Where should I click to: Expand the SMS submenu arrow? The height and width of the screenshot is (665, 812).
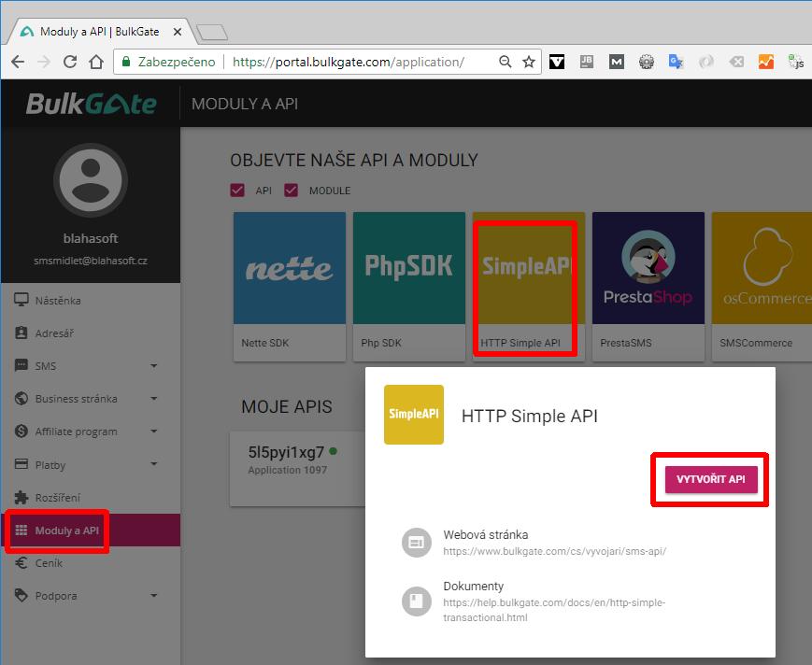pos(154,366)
